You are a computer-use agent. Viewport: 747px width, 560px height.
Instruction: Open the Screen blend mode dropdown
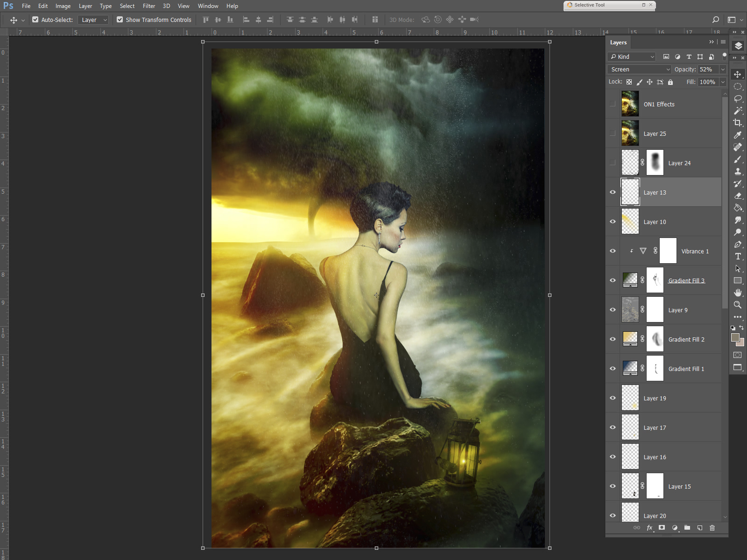[639, 69]
